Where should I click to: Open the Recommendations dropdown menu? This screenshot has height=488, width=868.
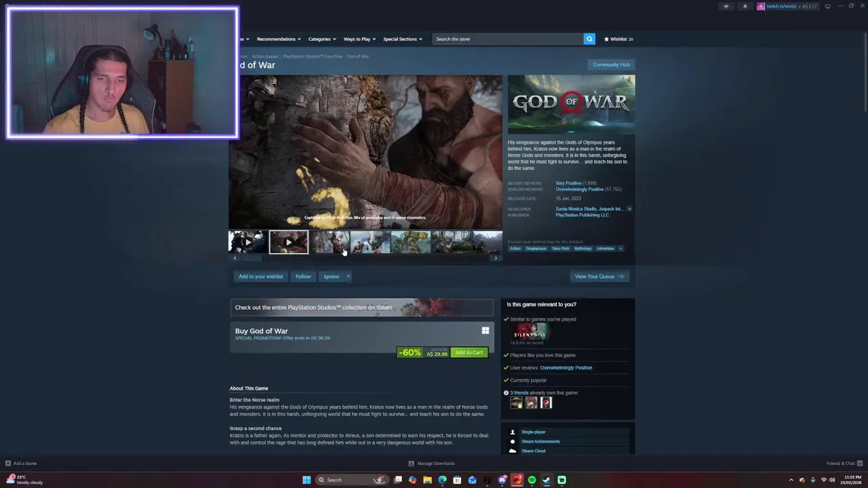pyautogui.click(x=278, y=39)
